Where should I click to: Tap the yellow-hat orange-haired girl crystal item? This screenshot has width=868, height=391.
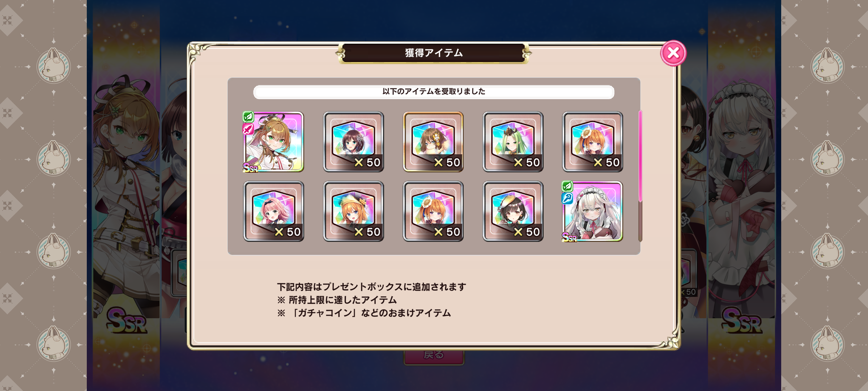[353, 211]
